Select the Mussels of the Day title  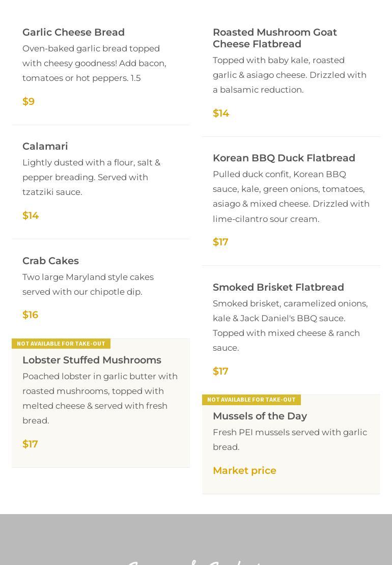pos(260,416)
